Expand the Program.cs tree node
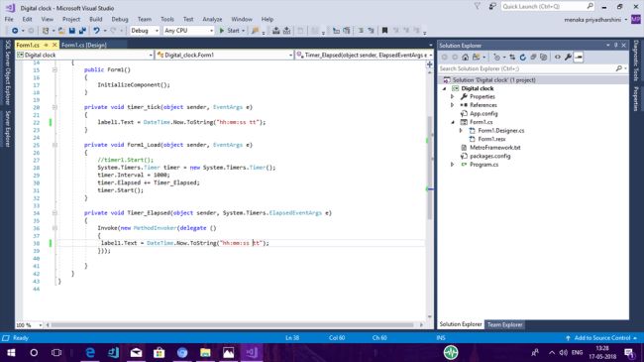The height and width of the screenshot is (362, 644). pos(452,165)
